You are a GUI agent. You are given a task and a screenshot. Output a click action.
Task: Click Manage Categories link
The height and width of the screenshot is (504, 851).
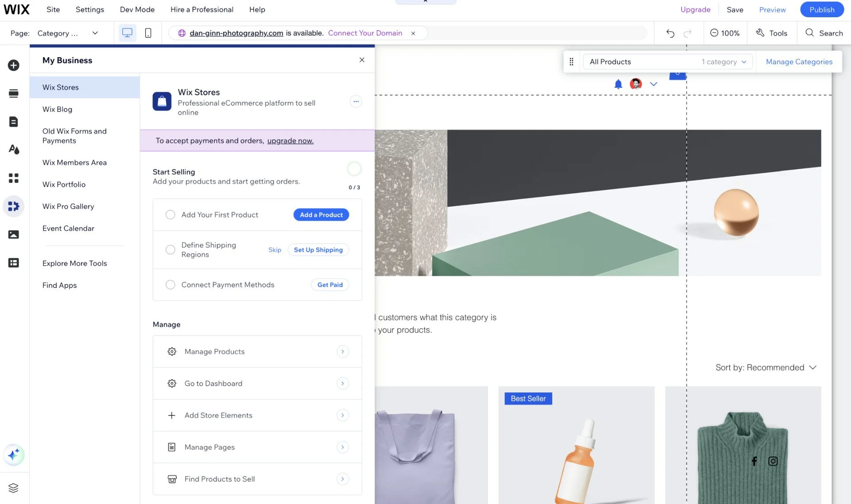click(x=799, y=62)
